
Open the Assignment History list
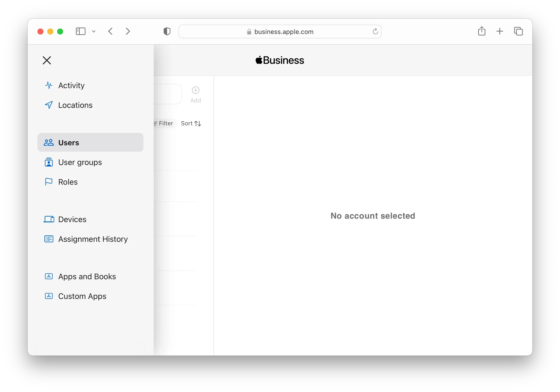coord(93,239)
